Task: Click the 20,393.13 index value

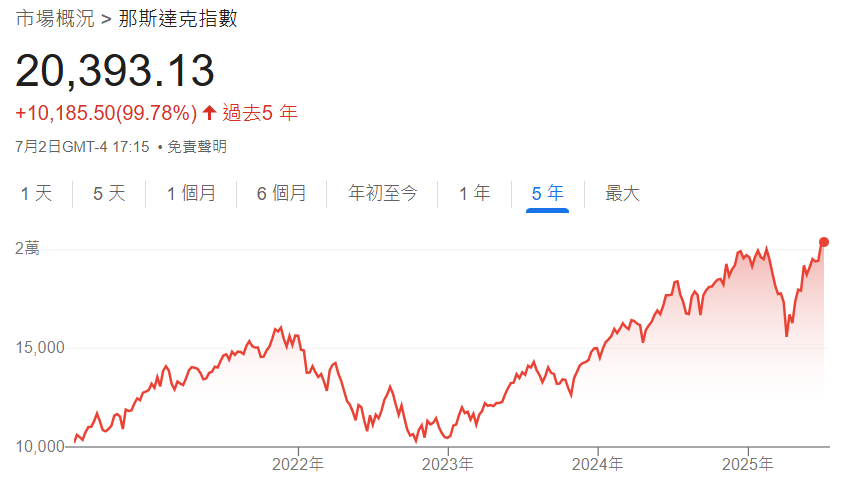Action: (x=115, y=70)
